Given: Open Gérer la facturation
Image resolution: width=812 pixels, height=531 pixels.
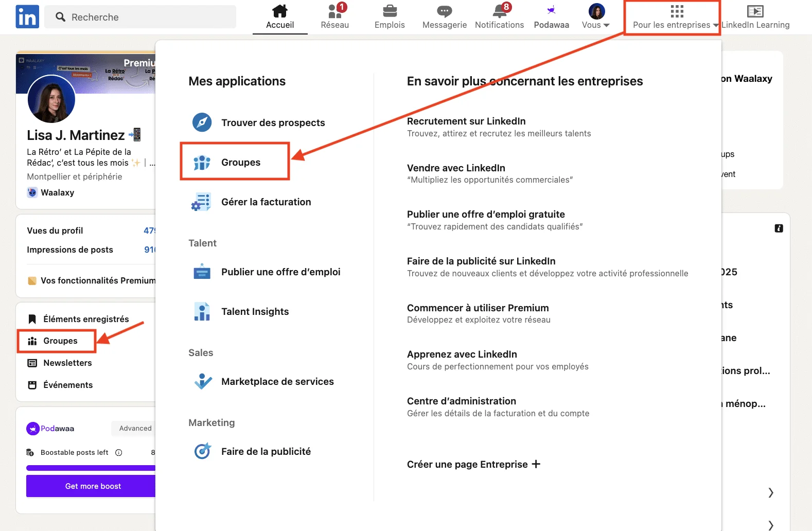Looking at the screenshot, I should (x=266, y=202).
